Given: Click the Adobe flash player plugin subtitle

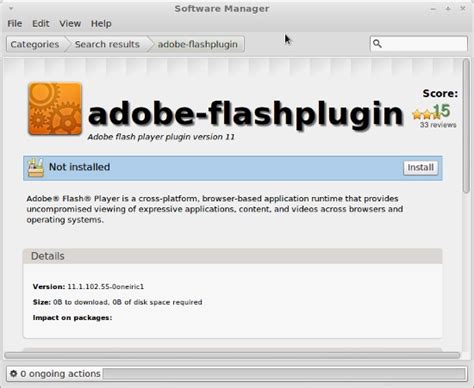Looking at the screenshot, I should 161,137.
